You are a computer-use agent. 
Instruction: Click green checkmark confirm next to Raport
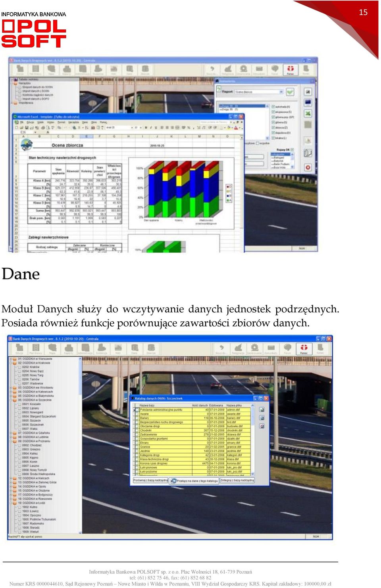point(291,92)
